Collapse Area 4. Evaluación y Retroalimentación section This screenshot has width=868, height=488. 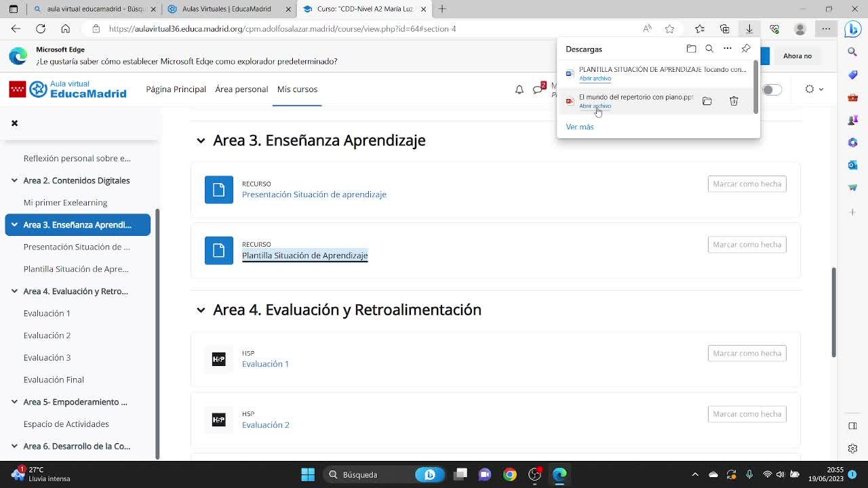201,310
